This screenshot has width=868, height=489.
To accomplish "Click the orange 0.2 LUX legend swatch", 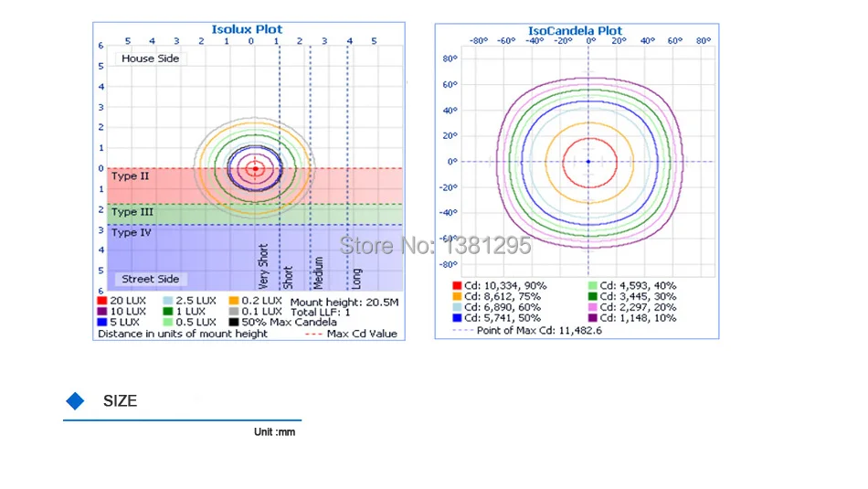I will click(x=234, y=301).
